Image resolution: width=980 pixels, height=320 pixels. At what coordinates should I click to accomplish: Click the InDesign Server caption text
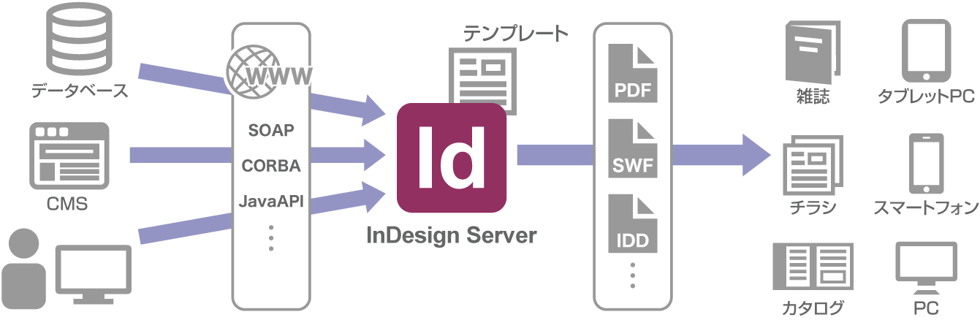click(x=451, y=236)
